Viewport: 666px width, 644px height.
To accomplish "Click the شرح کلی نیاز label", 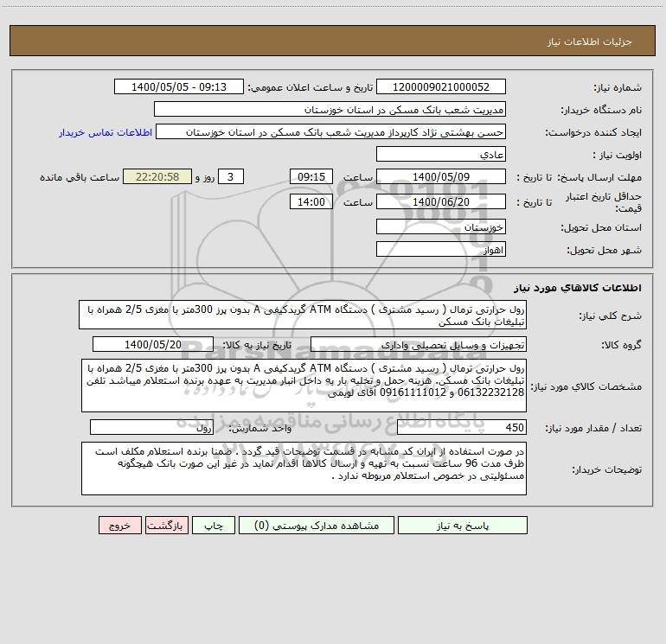I will click(611, 316).
